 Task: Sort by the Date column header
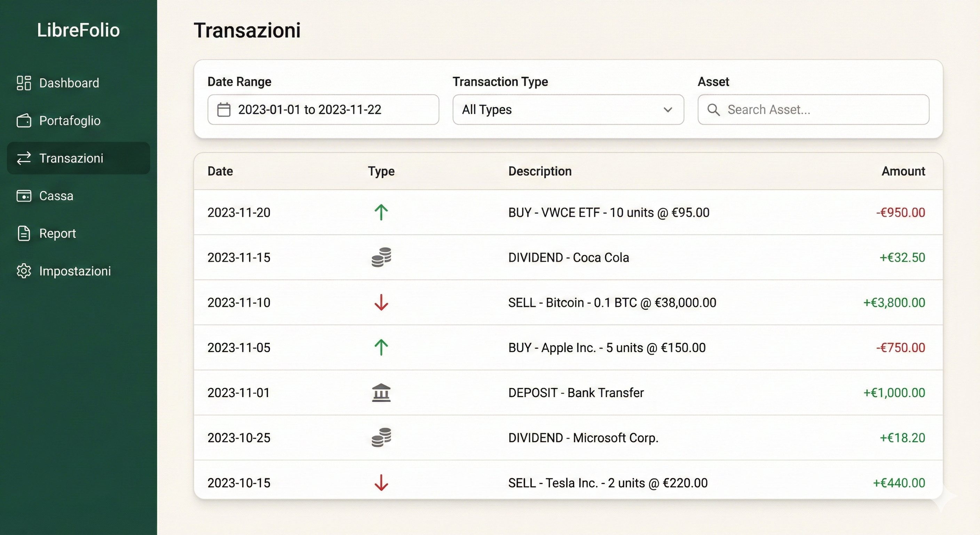pyautogui.click(x=220, y=171)
